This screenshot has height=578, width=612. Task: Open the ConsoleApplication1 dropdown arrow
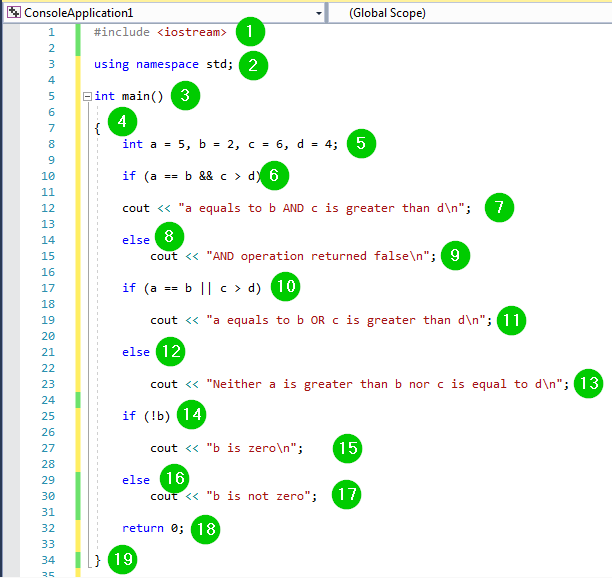(x=318, y=13)
